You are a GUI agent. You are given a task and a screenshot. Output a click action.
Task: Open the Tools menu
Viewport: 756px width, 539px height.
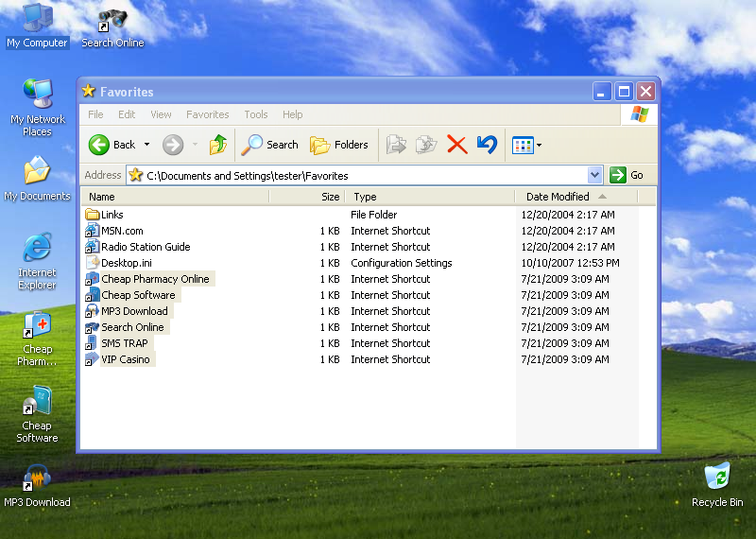click(255, 114)
